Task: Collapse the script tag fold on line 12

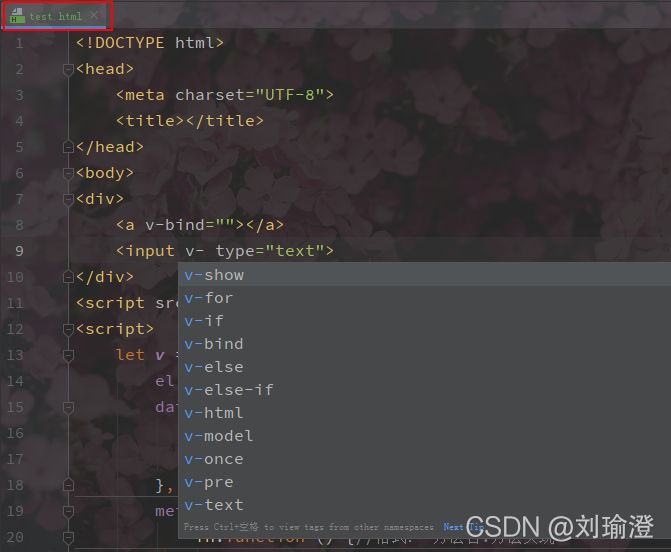Action: tap(68, 329)
